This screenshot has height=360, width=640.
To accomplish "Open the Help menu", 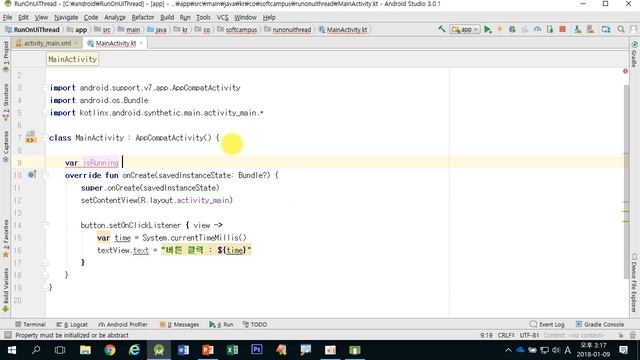I will pos(269,17).
